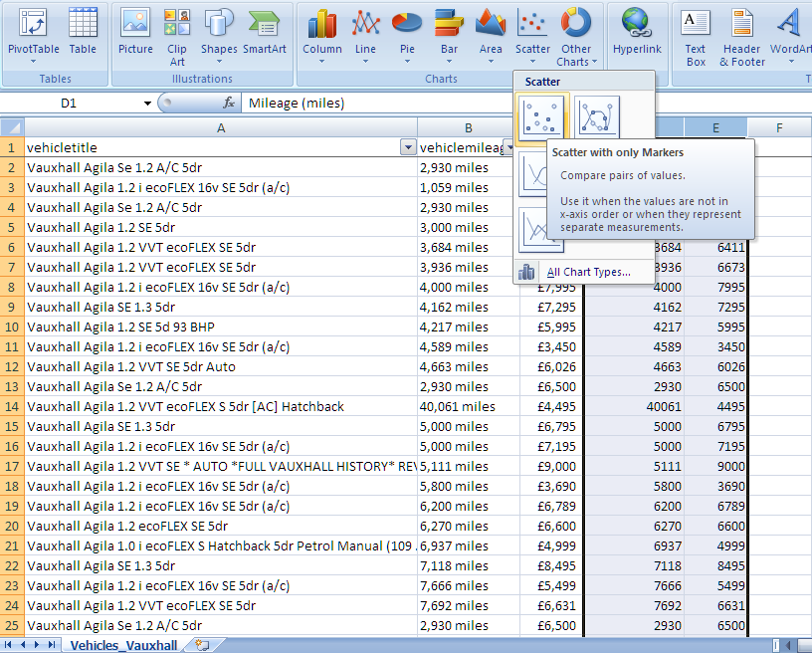This screenshot has width=812, height=653.
Task: Insert a Picture from file
Action: click(135, 34)
